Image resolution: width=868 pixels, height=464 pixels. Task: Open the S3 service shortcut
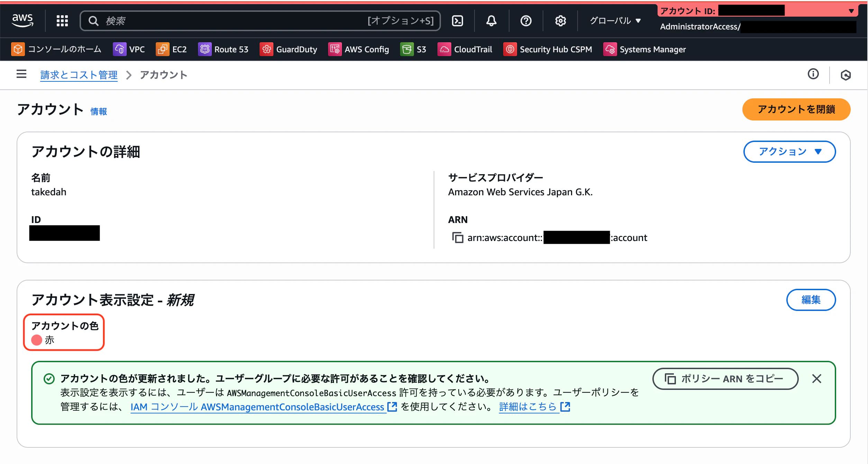click(x=413, y=49)
